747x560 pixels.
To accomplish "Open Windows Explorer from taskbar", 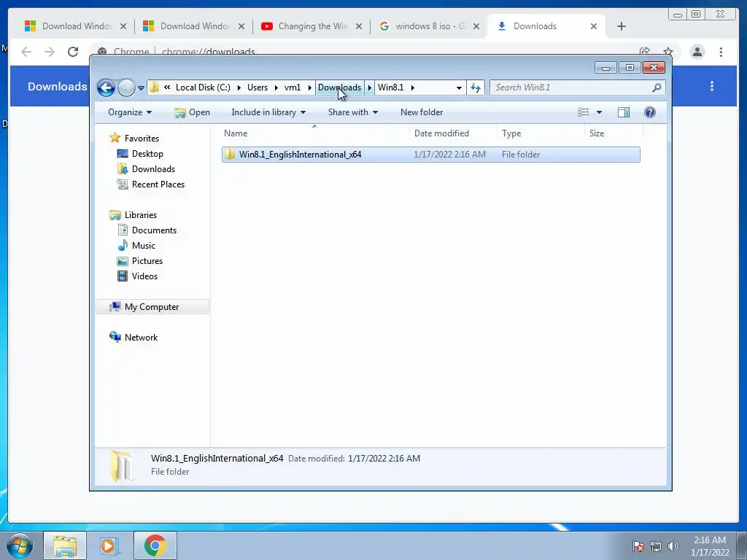I will 65,545.
